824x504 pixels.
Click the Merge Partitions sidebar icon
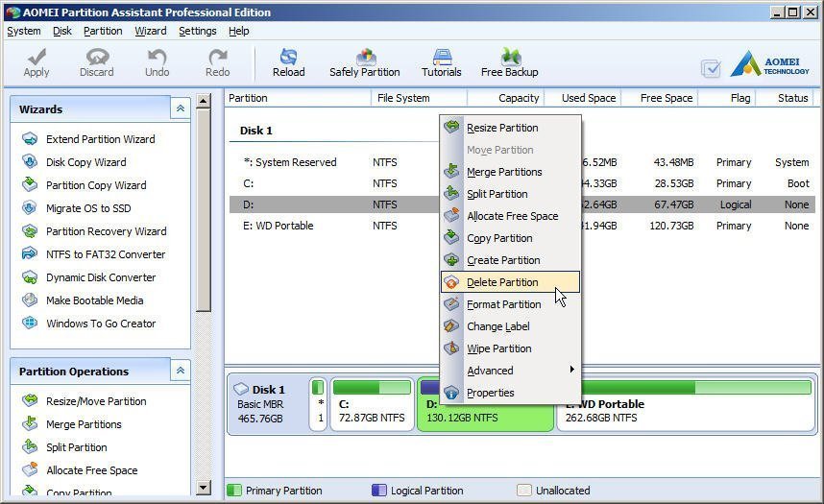click(x=30, y=423)
